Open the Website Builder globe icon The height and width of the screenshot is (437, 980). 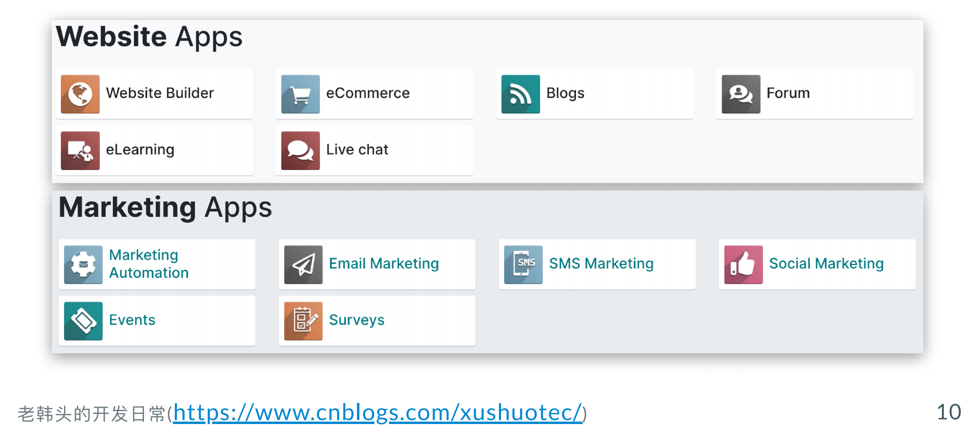click(80, 94)
